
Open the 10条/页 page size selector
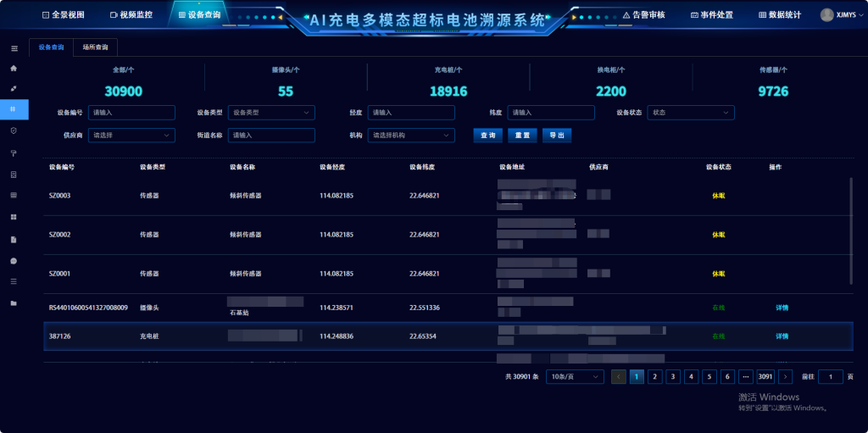click(575, 376)
